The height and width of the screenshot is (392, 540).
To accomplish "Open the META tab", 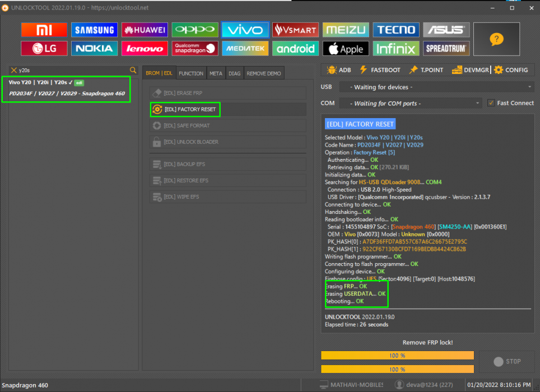I will [x=216, y=73].
